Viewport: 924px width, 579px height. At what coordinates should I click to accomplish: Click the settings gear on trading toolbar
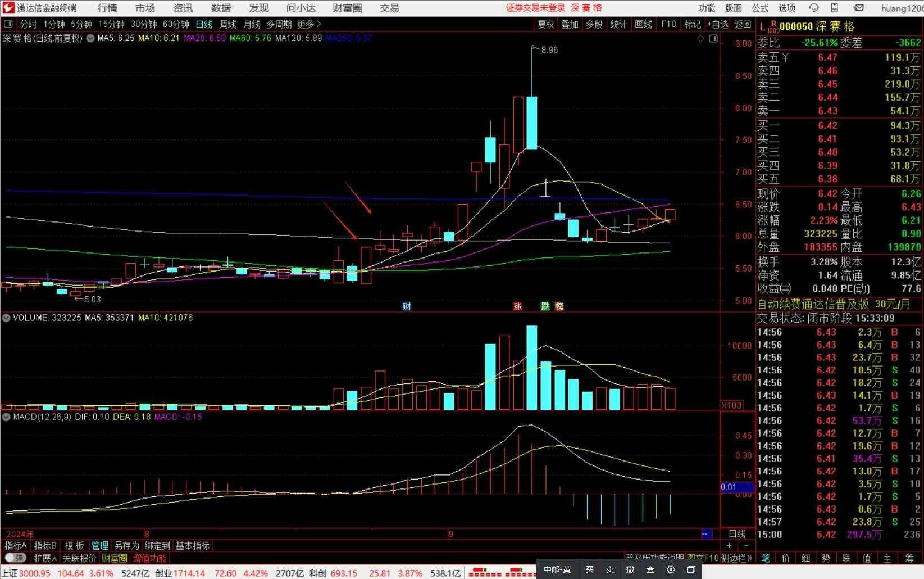[671, 569]
